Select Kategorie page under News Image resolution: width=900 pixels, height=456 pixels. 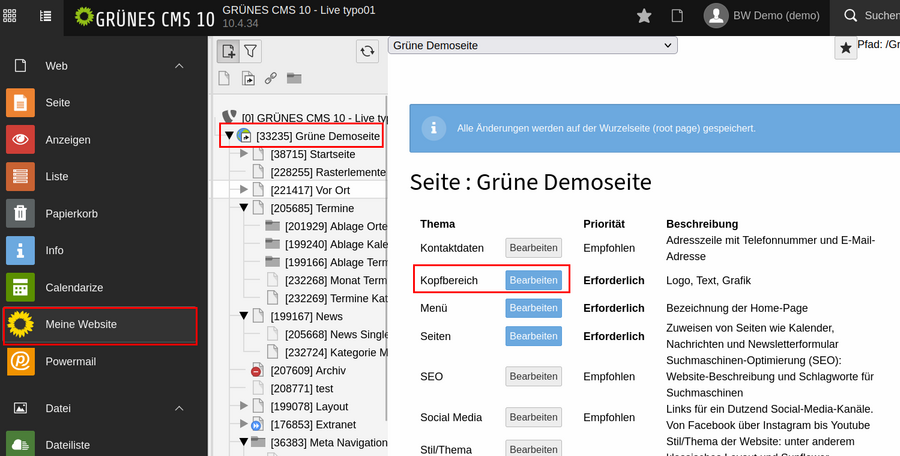pyautogui.click(x=336, y=352)
